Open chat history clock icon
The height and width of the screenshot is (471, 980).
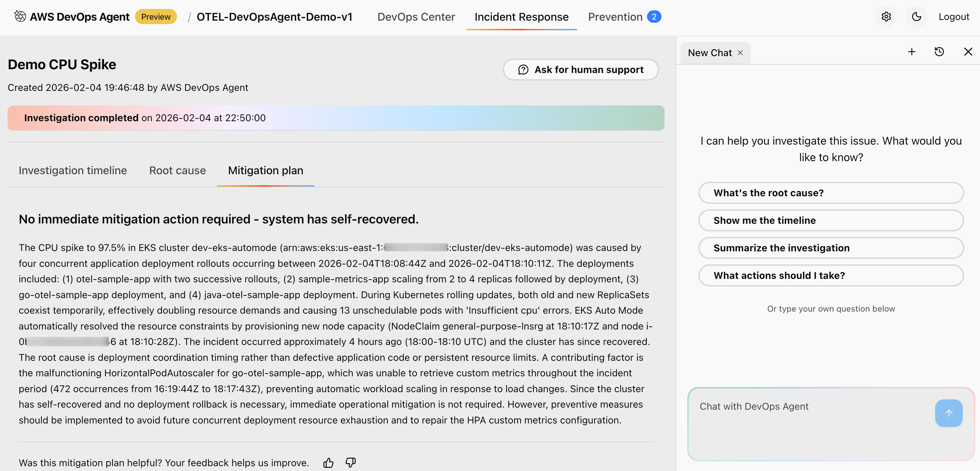tap(939, 52)
